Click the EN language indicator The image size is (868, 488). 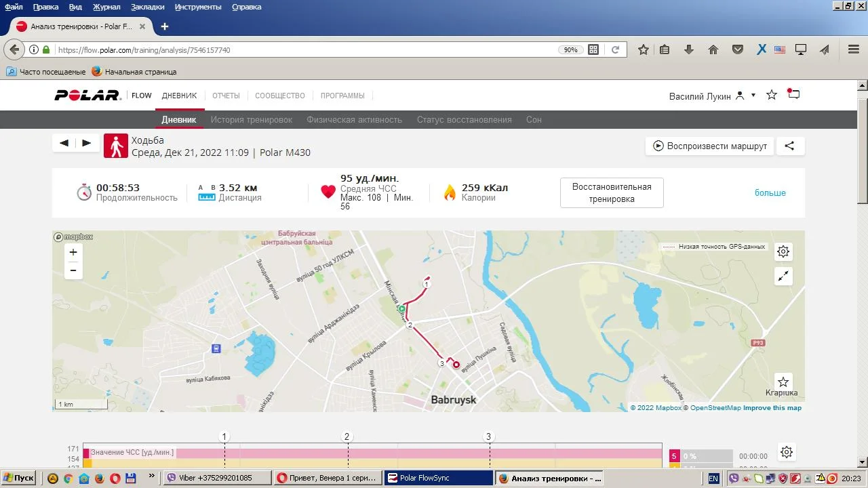pos(713,478)
